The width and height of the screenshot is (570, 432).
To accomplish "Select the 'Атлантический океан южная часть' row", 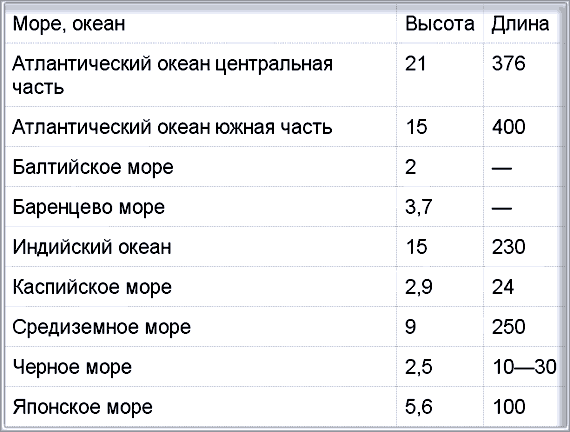I will pyautogui.click(x=282, y=127).
